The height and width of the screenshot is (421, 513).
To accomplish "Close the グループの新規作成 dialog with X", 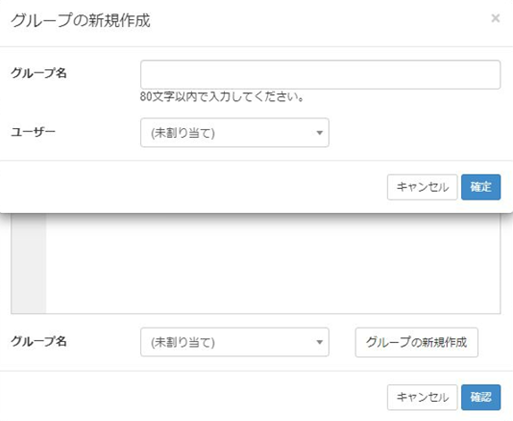I will [495, 18].
